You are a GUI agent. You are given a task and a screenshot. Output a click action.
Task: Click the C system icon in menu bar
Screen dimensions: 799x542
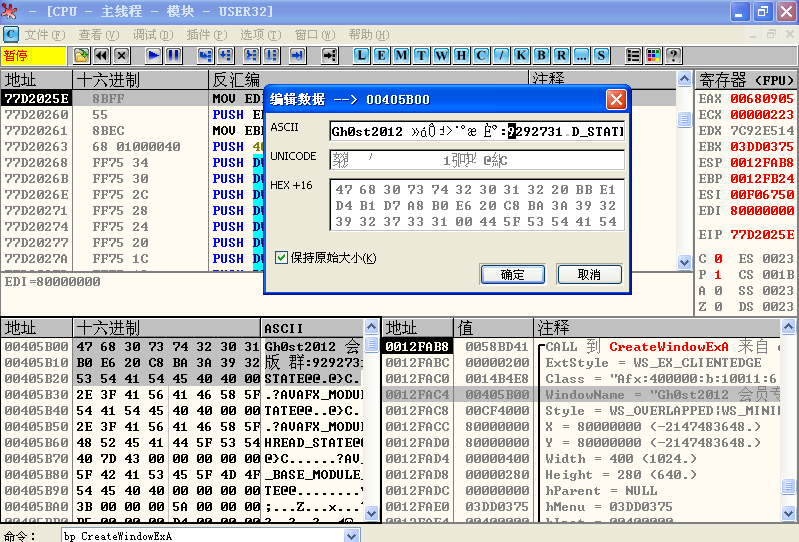[11, 34]
